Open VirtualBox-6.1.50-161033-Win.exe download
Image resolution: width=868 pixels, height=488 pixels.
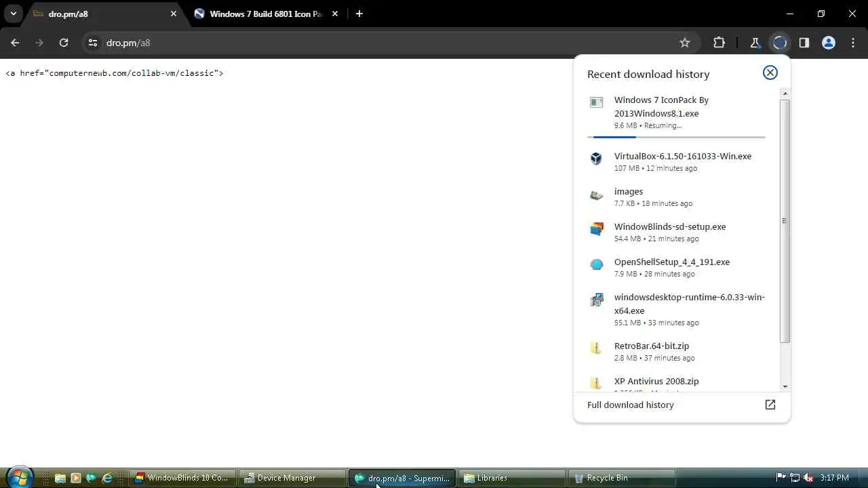click(677, 161)
